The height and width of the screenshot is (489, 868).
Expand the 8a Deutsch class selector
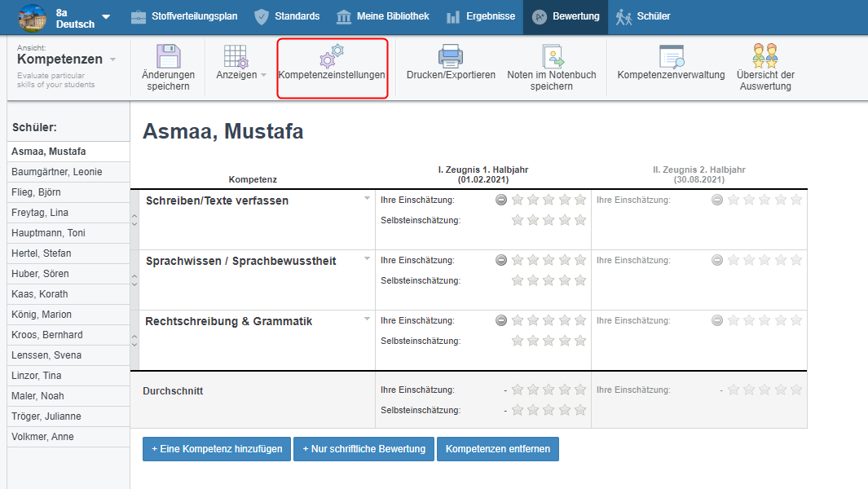[x=106, y=17]
